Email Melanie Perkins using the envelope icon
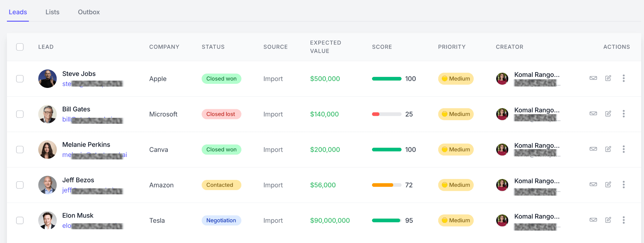644x243 pixels. pos(593,149)
